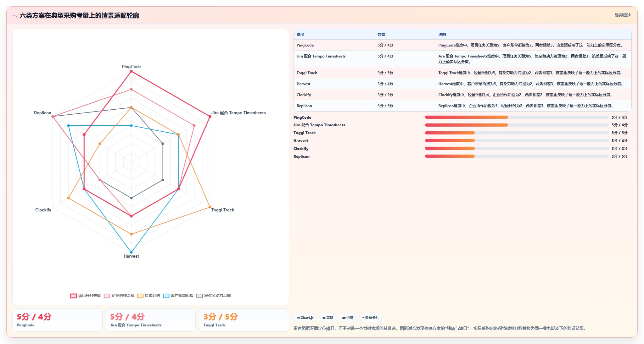Screen dimensions: 644x344
Task: Click the Harvest table row name
Action: (303, 84)
